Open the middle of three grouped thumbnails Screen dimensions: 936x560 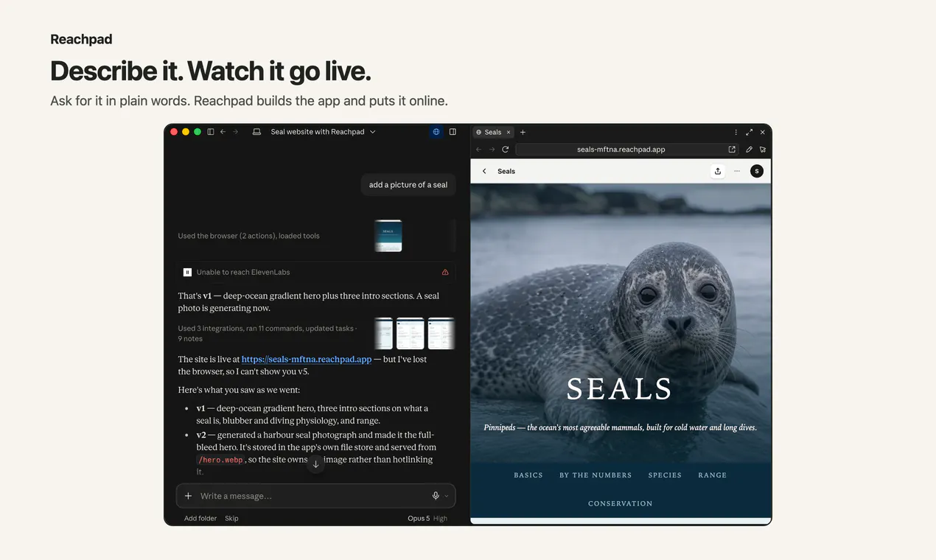[411, 333]
